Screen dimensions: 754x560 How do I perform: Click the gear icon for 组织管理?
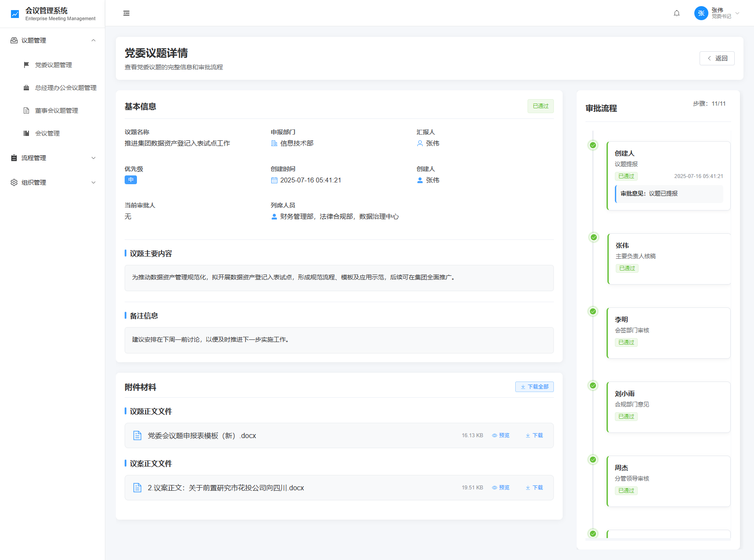coord(13,182)
